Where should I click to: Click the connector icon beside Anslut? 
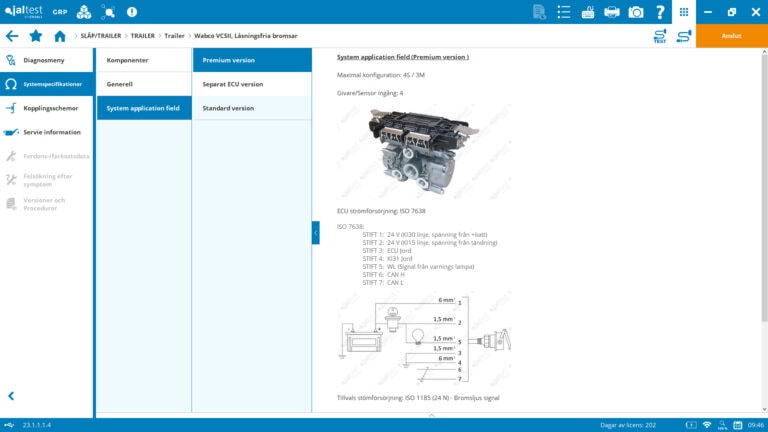684,36
